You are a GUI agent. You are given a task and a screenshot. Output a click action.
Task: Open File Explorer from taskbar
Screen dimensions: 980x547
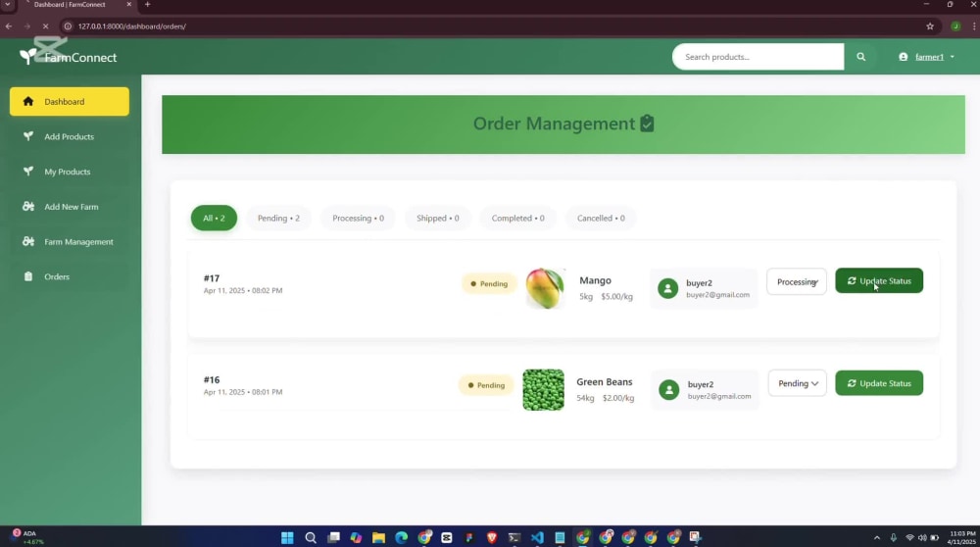(x=378, y=537)
